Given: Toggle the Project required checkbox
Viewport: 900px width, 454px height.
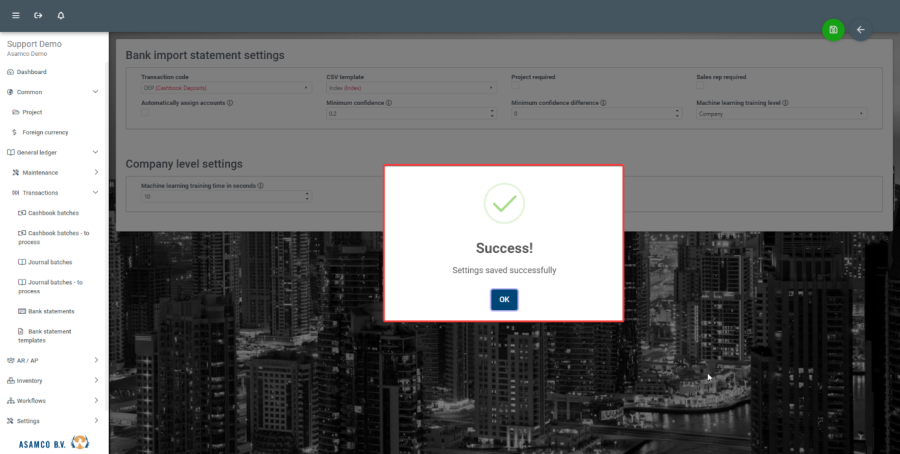Looking at the screenshot, I should [516, 87].
